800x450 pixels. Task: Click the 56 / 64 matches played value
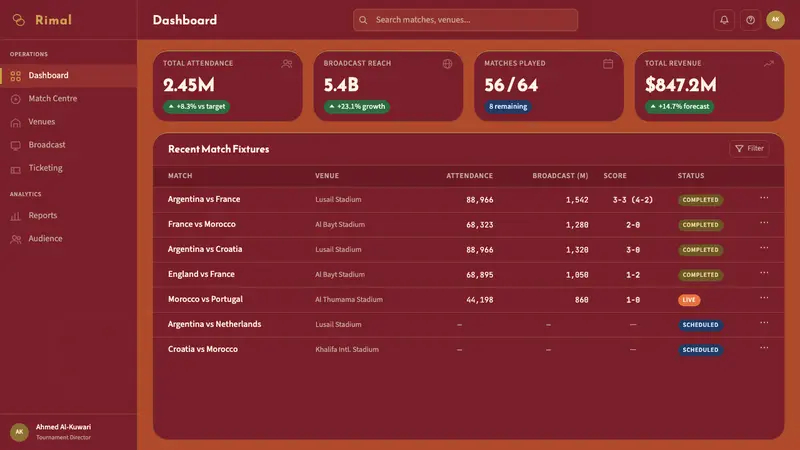point(511,85)
